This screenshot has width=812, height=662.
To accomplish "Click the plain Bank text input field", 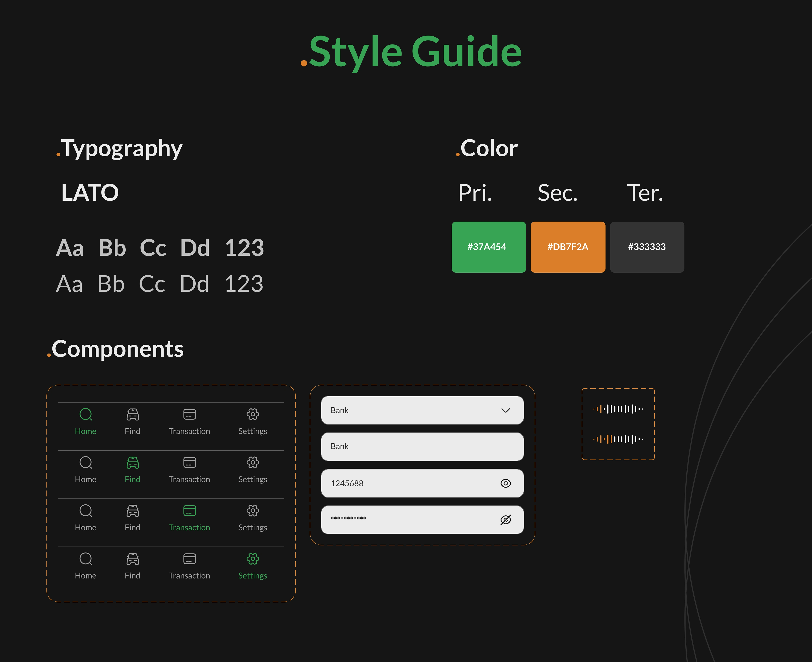I will coord(422,446).
